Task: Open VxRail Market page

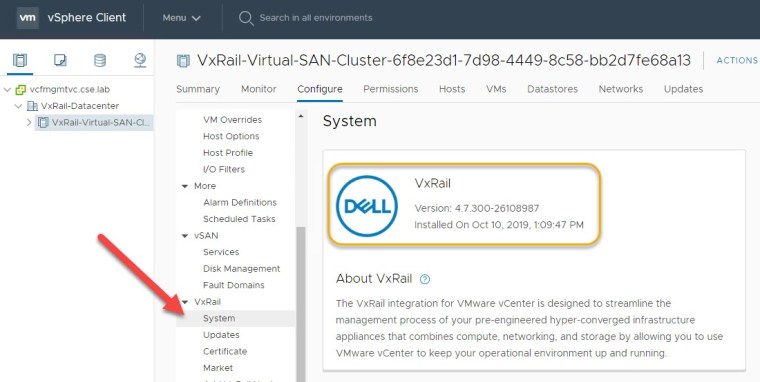Action: tap(218, 368)
